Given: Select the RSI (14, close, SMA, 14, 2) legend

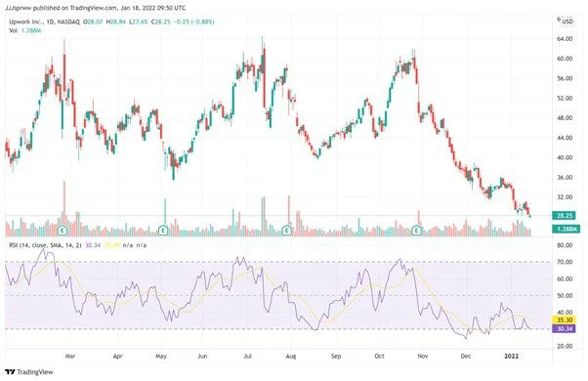Looking at the screenshot, I should pos(45,245).
